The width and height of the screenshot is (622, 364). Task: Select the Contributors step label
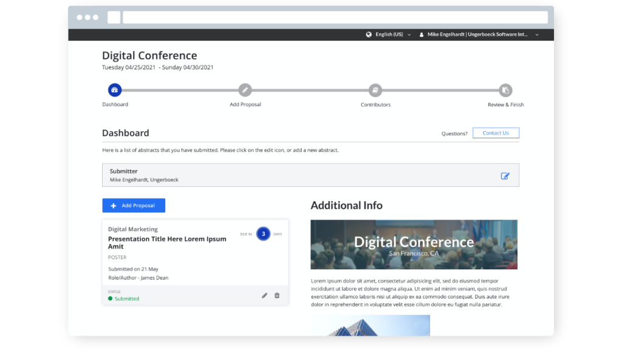pos(375,104)
